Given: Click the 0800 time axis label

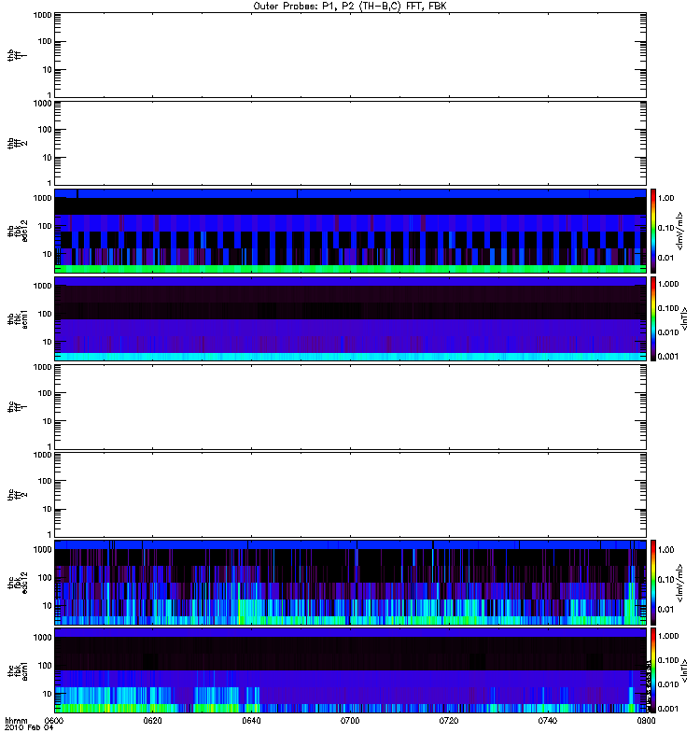Looking at the screenshot, I should tap(646, 720).
